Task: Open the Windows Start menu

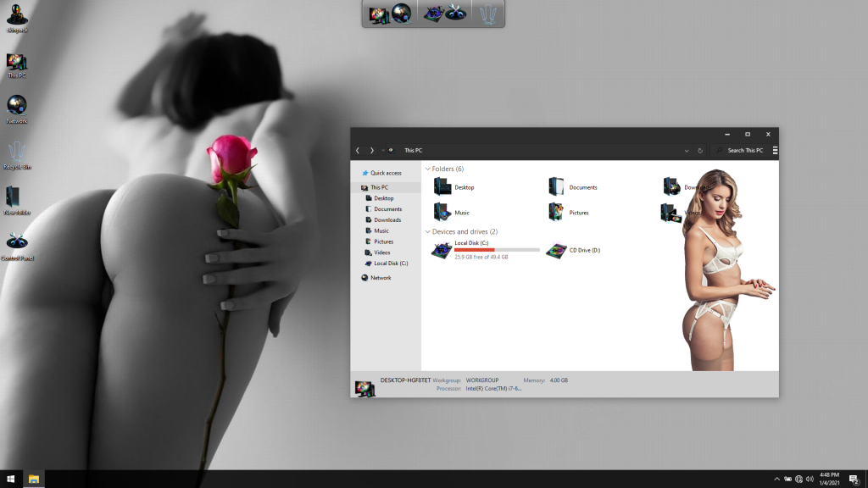Action: (x=11, y=479)
